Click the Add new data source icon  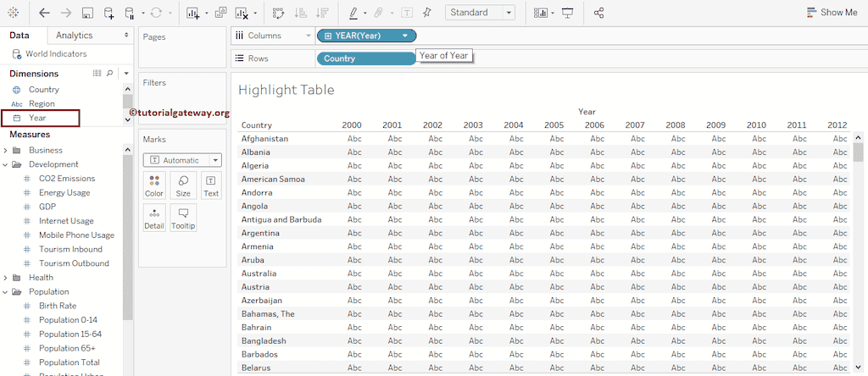click(x=108, y=13)
